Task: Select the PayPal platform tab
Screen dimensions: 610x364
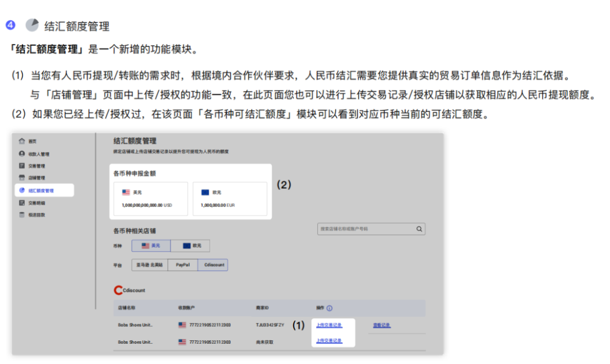Action: (182, 265)
